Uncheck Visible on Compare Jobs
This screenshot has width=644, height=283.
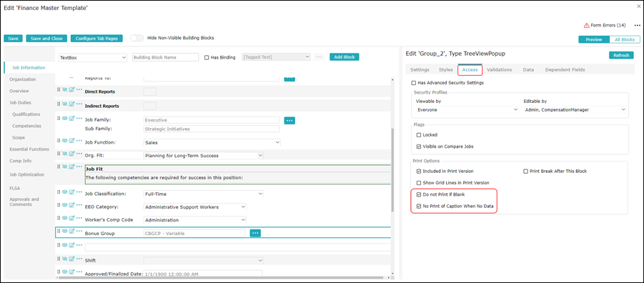419,147
